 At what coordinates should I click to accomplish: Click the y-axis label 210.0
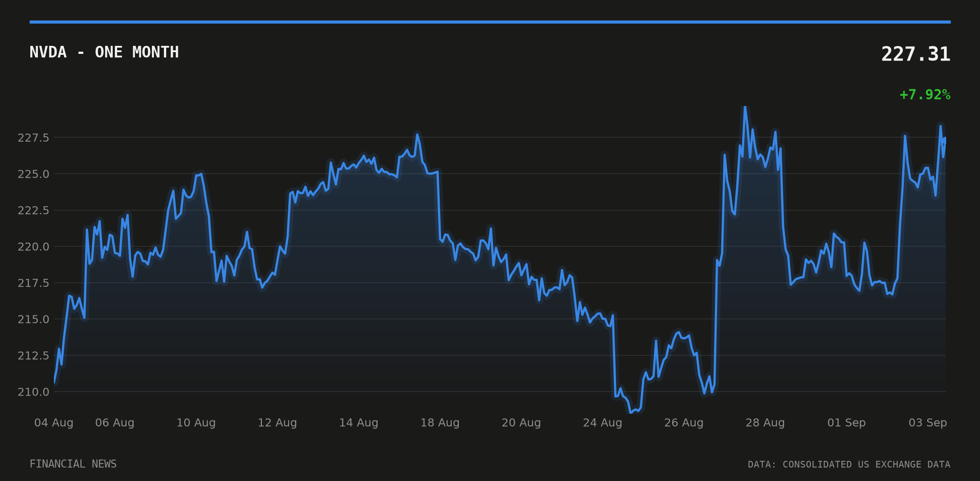coord(33,392)
